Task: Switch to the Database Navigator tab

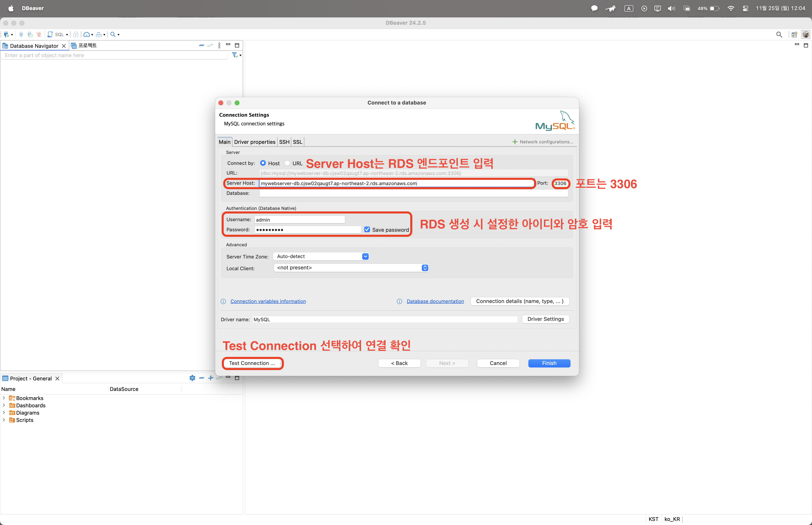Action: 34,46
